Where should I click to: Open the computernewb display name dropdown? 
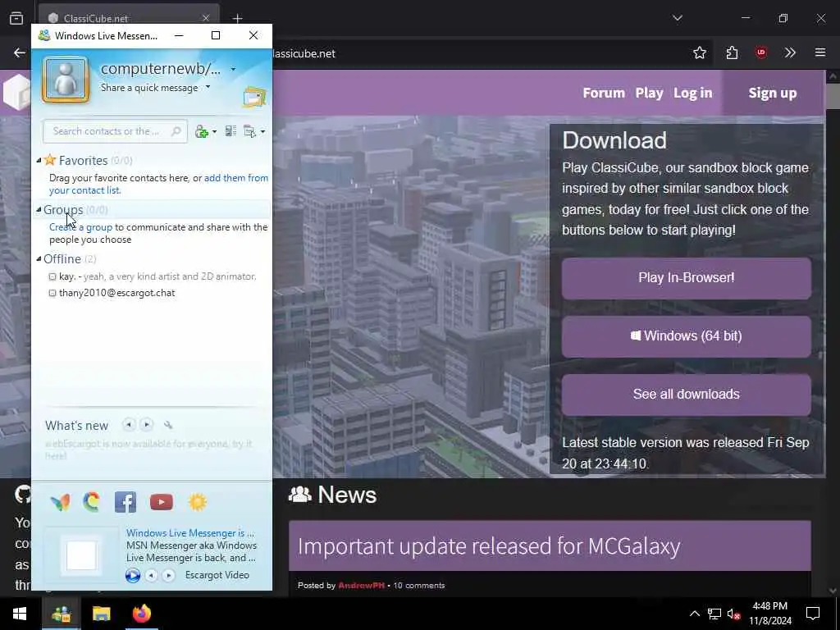233,69
